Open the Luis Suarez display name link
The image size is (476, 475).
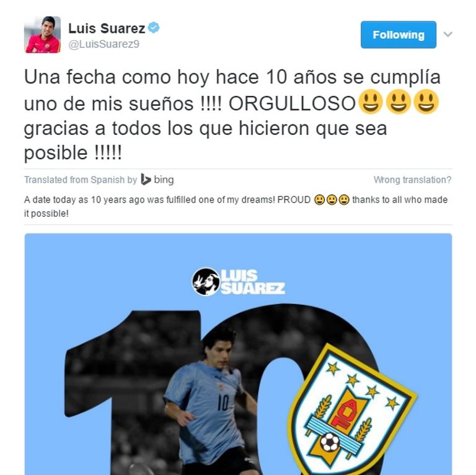tap(107, 28)
